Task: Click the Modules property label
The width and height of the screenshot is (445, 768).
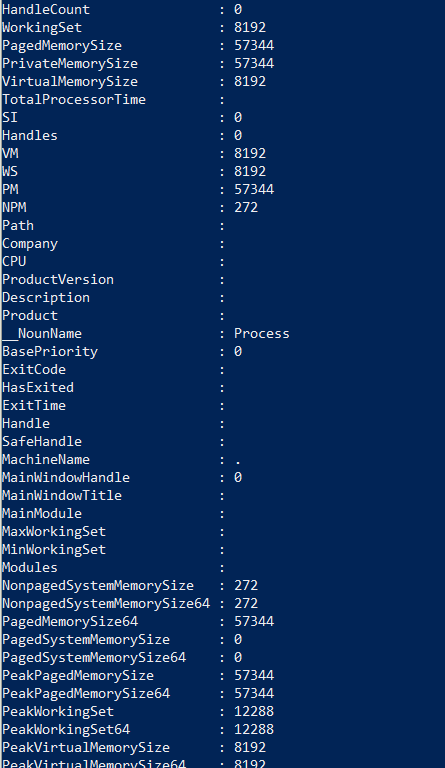Action: [30, 567]
